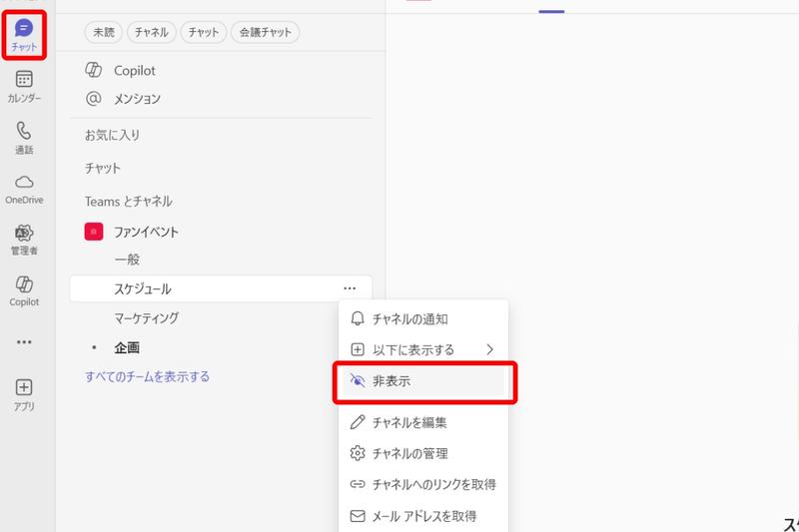The width and height of the screenshot is (799, 532).
Task: Open the Calls (通話) app
Action: pos(24,138)
